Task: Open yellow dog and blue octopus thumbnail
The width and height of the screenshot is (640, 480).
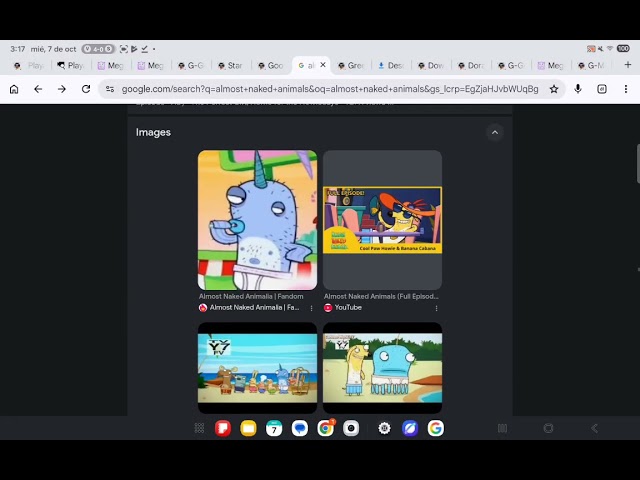Action: pos(382,368)
